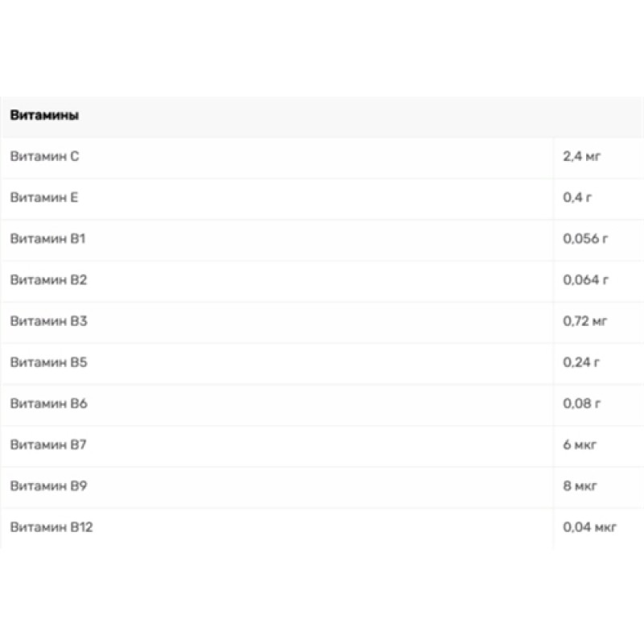The width and height of the screenshot is (644, 644).
Task: Click the 6 мкг value
Action: 580,445
